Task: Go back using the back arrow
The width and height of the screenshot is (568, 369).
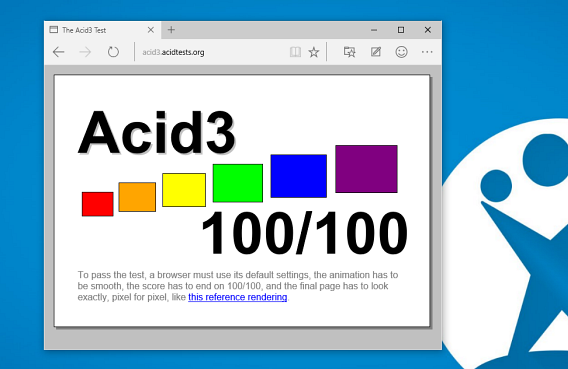Action: click(x=58, y=52)
